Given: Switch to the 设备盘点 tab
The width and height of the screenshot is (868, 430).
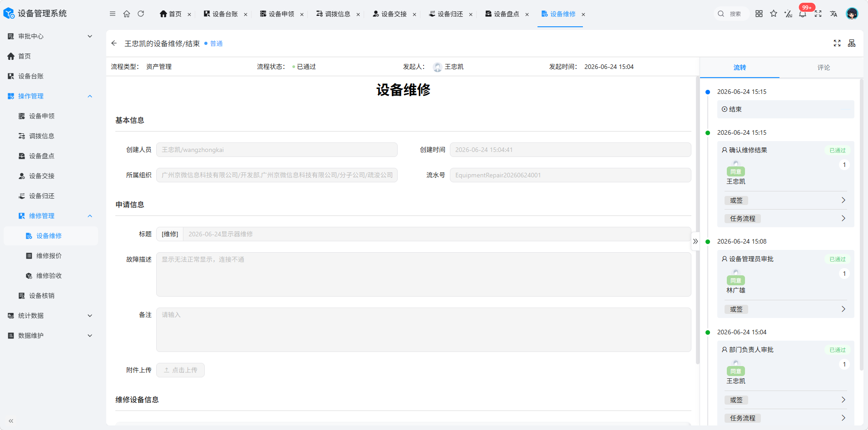Looking at the screenshot, I should pos(502,14).
